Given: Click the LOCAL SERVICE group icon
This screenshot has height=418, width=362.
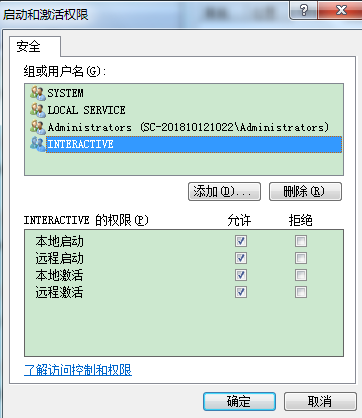Looking at the screenshot, I should point(38,110).
